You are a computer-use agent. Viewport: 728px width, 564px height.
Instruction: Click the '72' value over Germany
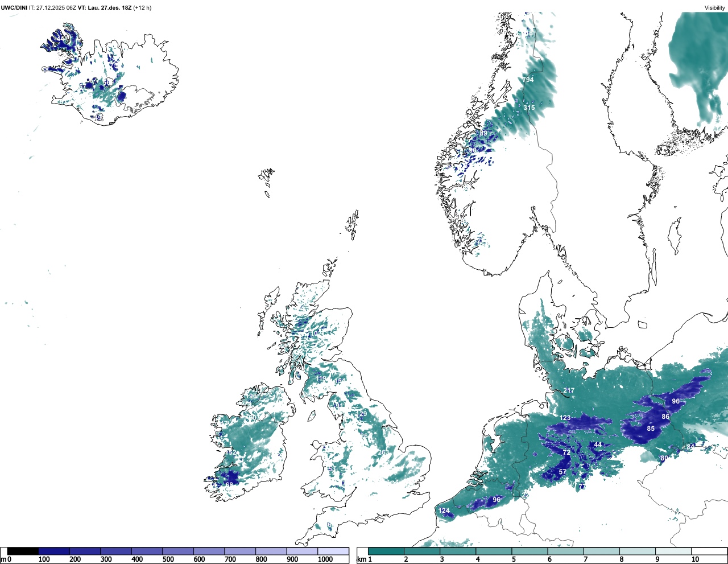tap(566, 453)
